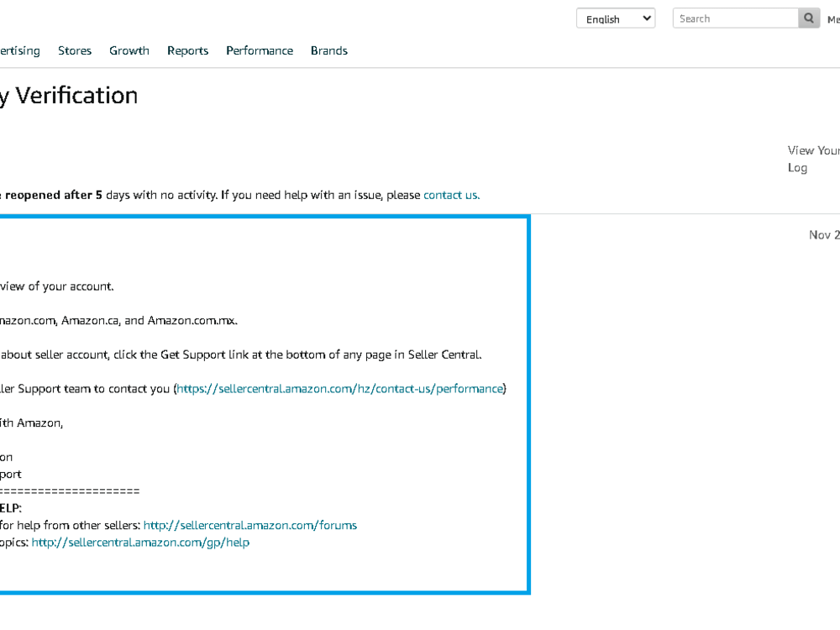Click the Nov 2 case timestamp
Viewport: 840px width, 630px height.
(x=824, y=234)
